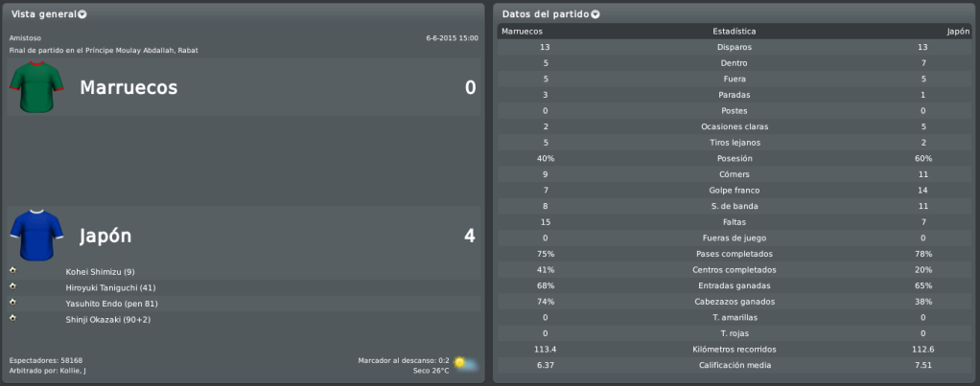Select the Kilómetros recorridos row
The width and height of the screenshot is (980, 386).
pos(735,350)
